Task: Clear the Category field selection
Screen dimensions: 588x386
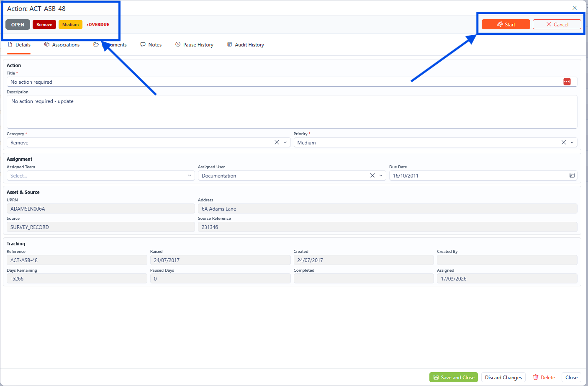Action: [277, 142]
